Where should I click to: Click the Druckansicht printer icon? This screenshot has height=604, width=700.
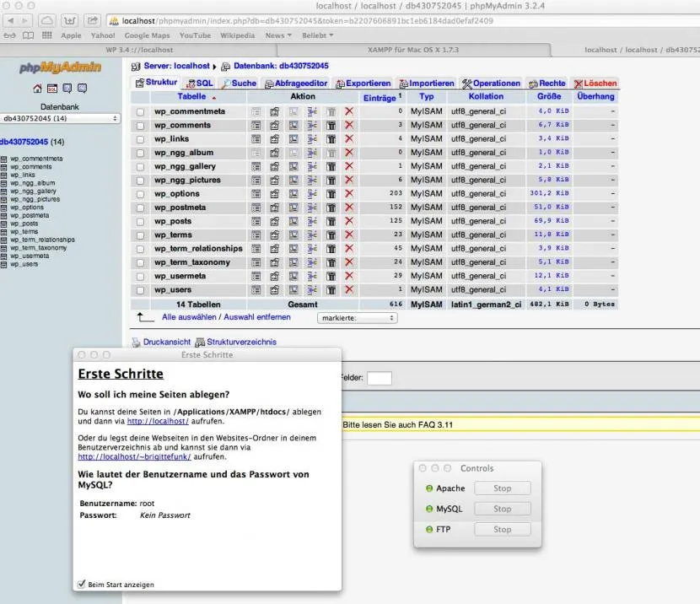(136, 342)
